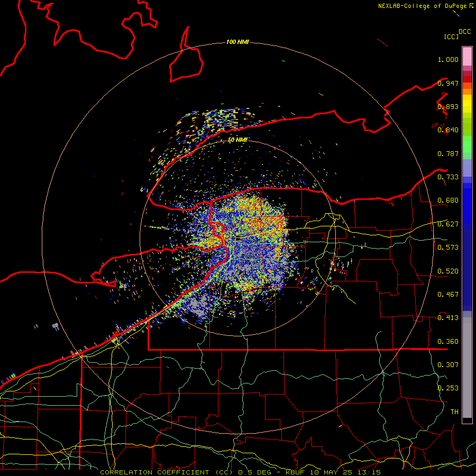Viewport: 476px width, 476px height.
Task: Pick the lavender segment of color scale
Action: pyautogui.click(x=467, y=168)
